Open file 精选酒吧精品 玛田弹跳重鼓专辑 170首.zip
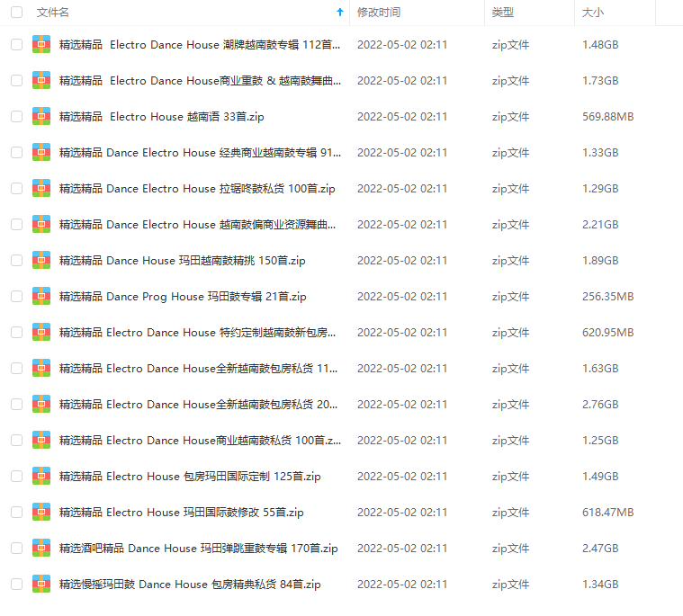683x616 pixels. (x=198, y=548)
